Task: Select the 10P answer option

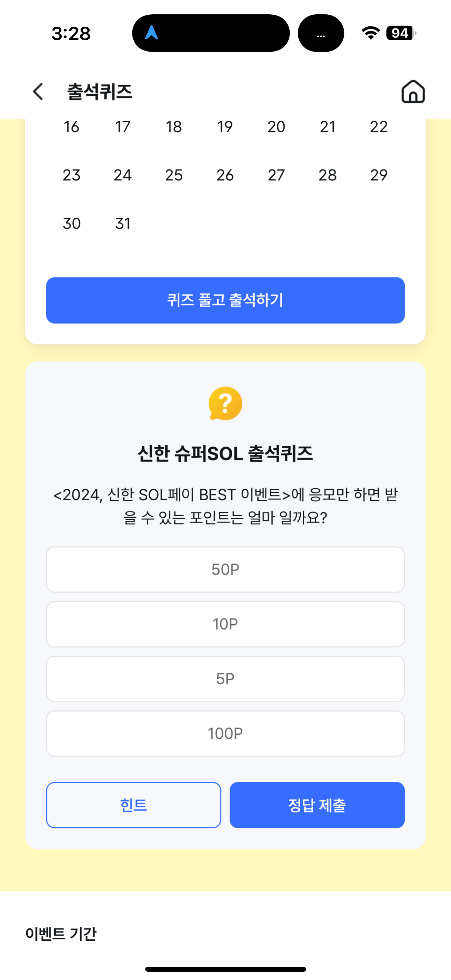Action: (x=225, y=624)
